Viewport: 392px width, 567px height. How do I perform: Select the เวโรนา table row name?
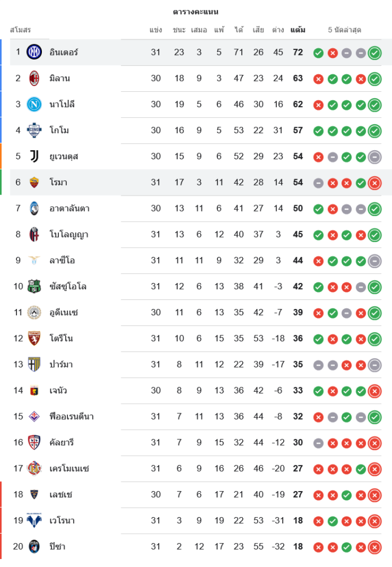62,521
